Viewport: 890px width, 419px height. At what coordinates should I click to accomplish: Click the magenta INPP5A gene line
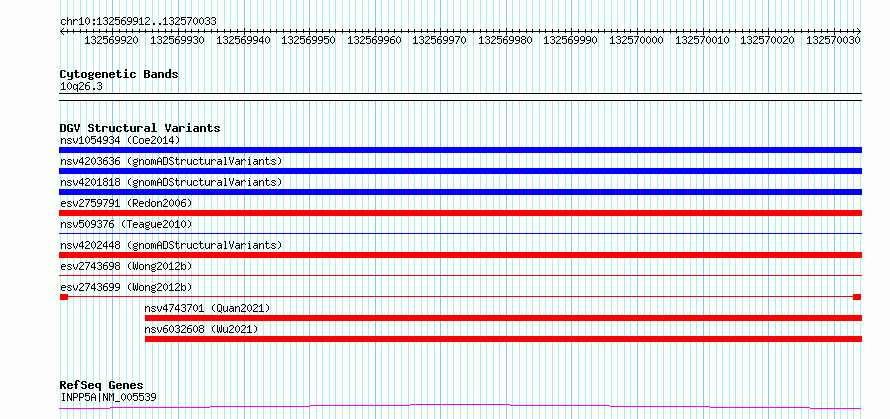click(x=460, y=406)
